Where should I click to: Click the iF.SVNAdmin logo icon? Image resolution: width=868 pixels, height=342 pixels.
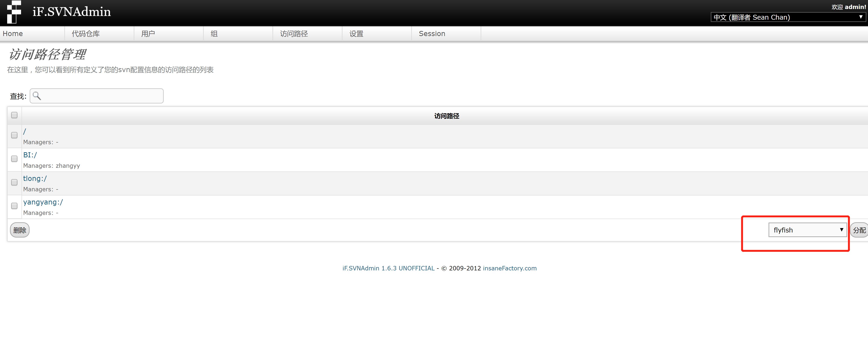(14, 12)
